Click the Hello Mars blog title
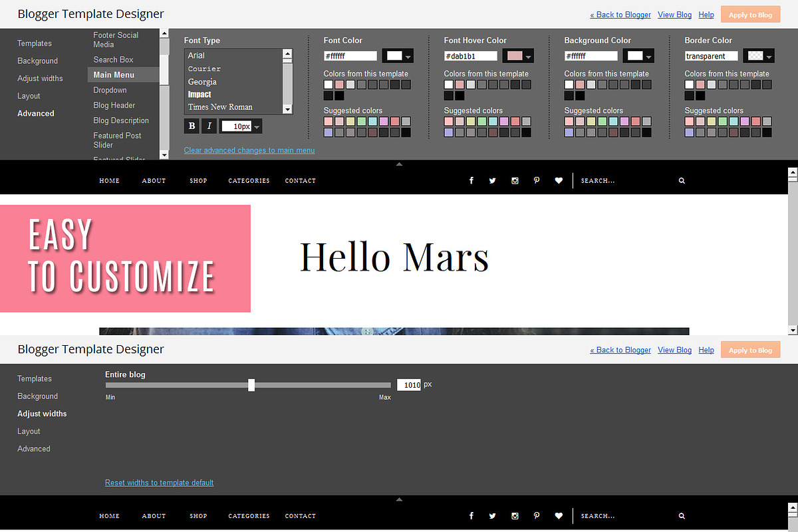 (x=394, y=257)
